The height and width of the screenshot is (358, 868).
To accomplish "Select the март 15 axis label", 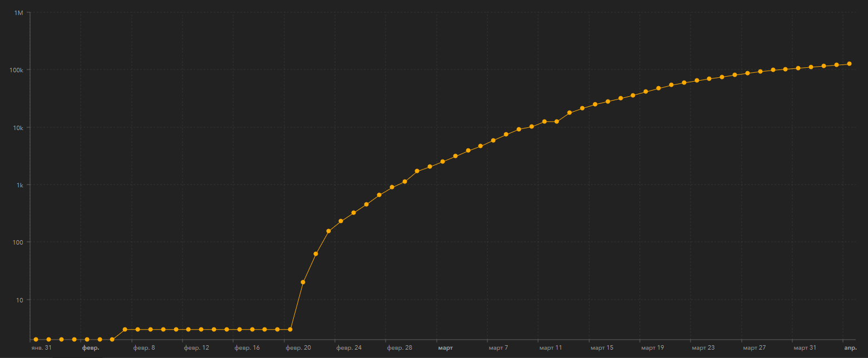I will pos(602,348).
